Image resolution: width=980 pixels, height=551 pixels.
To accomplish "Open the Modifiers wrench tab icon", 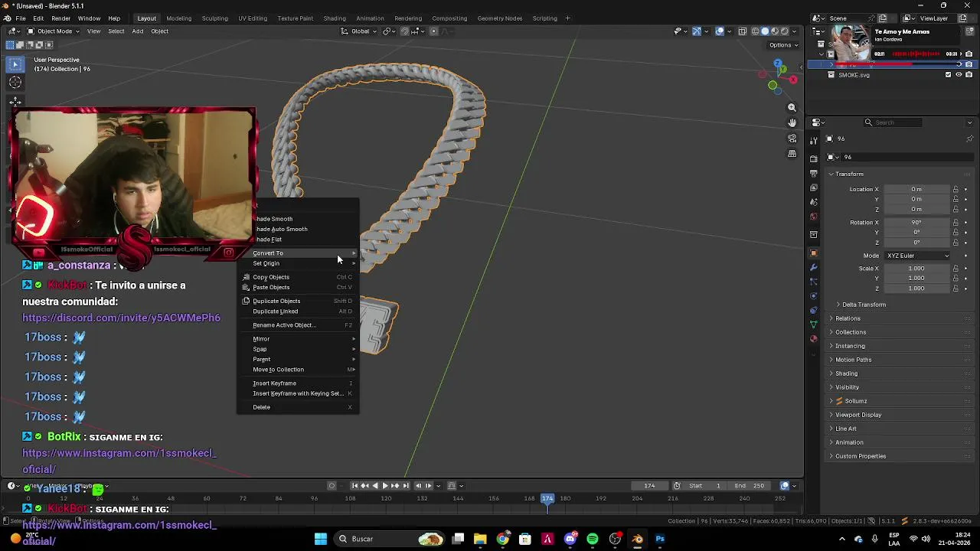I will [x=813, y=268].
